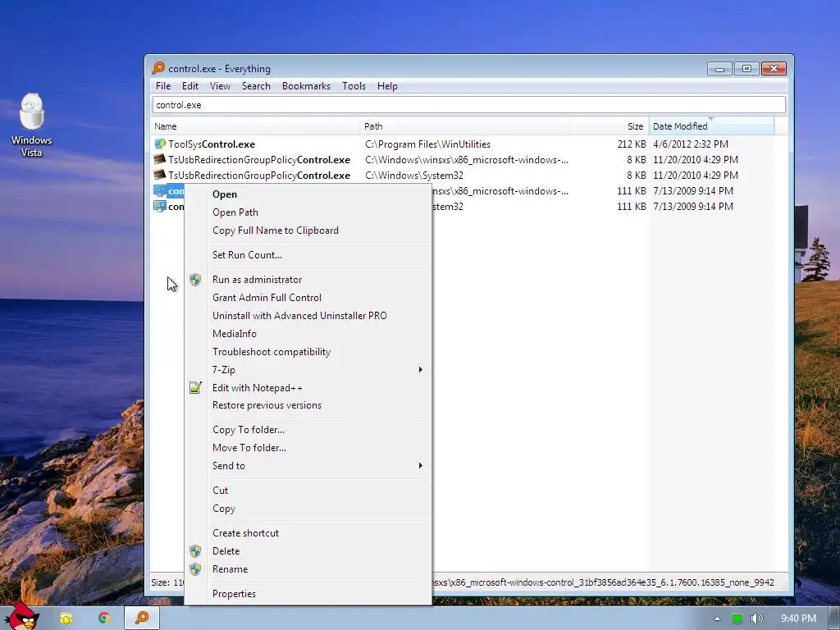The image size is (840, 630).
Task: Click the yellow folder taskbar icon
Action: tap(66, 619)
